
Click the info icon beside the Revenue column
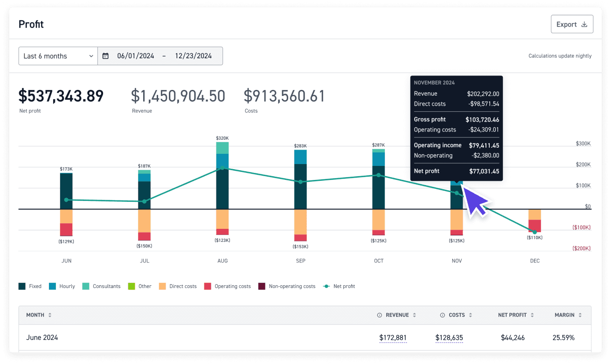pyautogui.click(x=379, y=315)
